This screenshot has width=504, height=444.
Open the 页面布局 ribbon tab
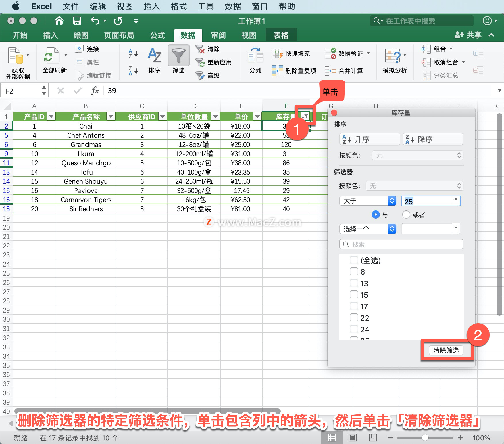click(119, 35)
